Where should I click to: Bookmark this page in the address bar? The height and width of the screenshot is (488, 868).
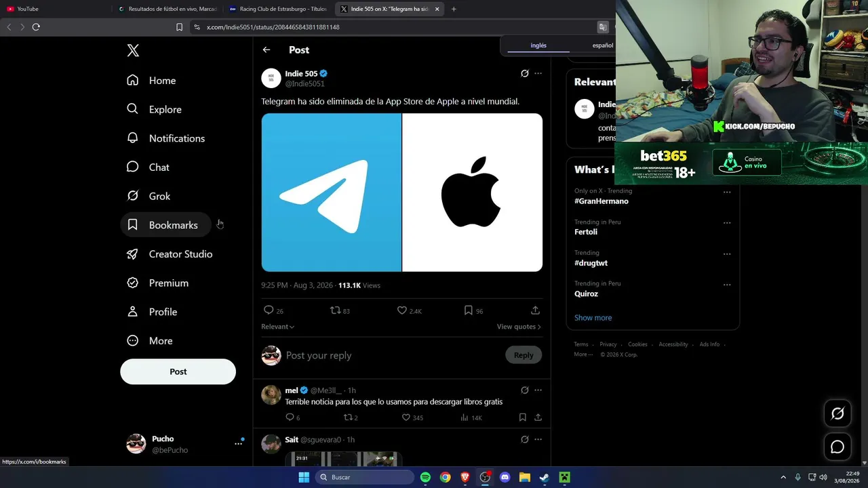click(x=179, y=27)
